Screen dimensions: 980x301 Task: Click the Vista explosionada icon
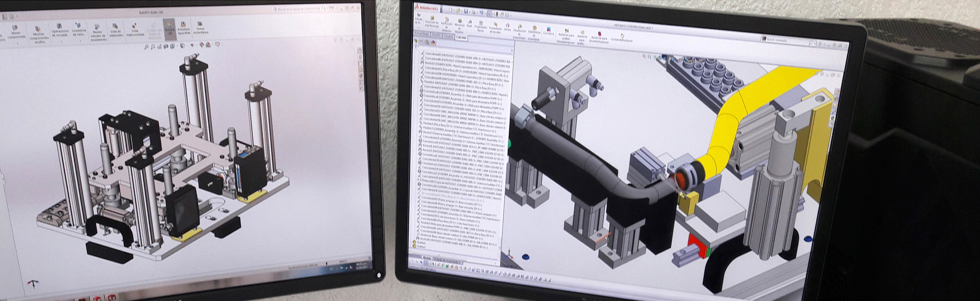click(134, 27)
